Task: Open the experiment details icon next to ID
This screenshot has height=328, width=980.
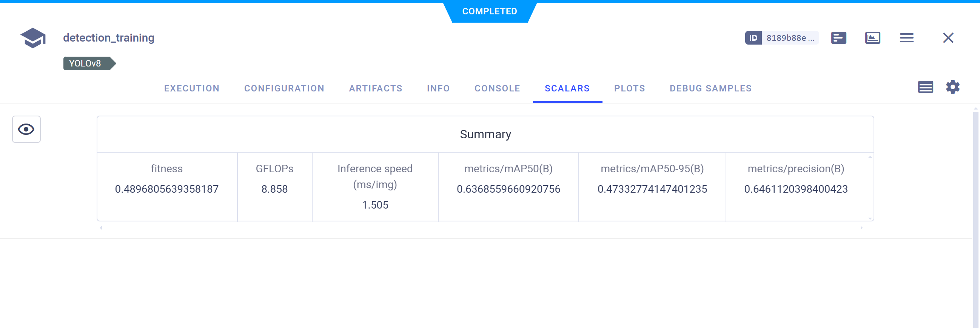Action: 838,38
